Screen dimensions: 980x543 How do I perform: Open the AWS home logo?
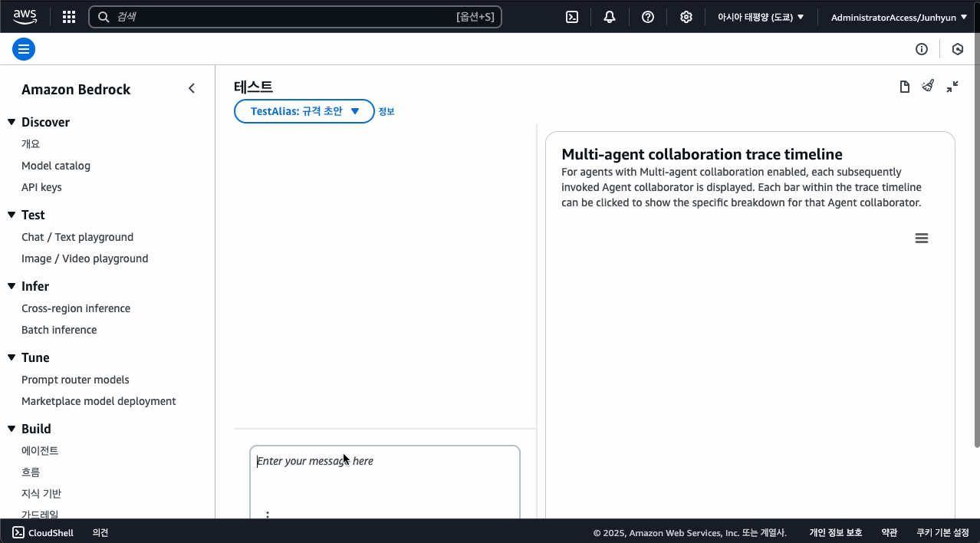point(25,16)
